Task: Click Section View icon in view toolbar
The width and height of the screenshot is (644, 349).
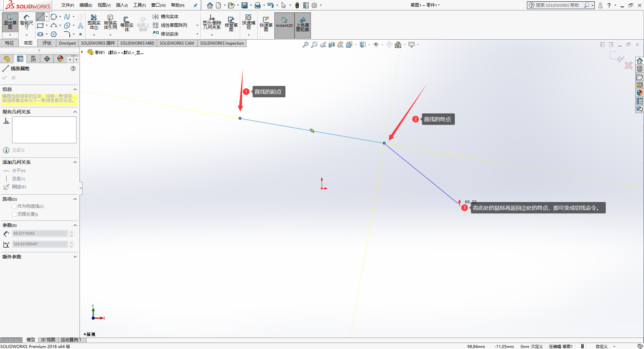Action: click(x=332, y=45)
